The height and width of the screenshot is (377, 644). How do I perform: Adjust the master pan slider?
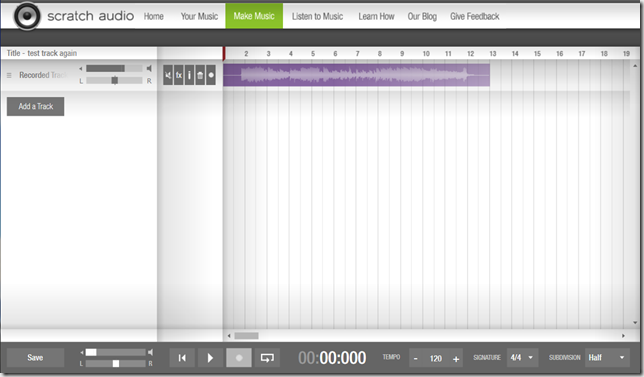click(x=115, y=363)
